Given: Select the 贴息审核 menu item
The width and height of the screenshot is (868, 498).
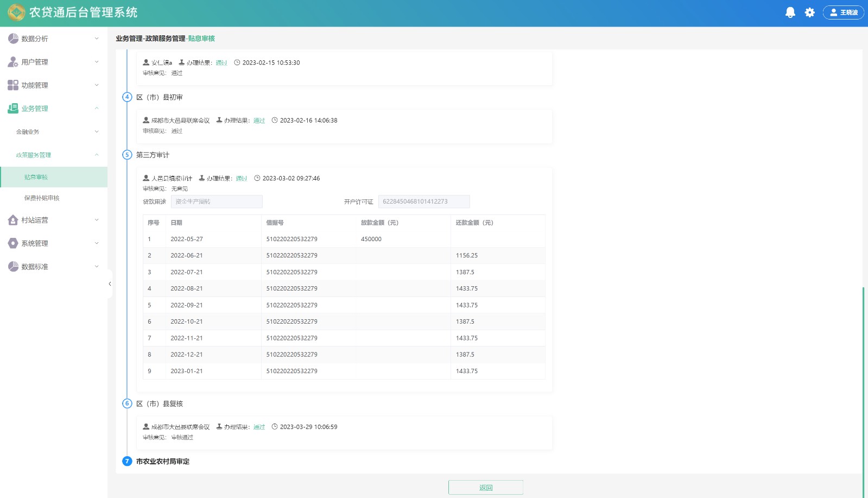Looking at the screenshot, I should [36, 177].
